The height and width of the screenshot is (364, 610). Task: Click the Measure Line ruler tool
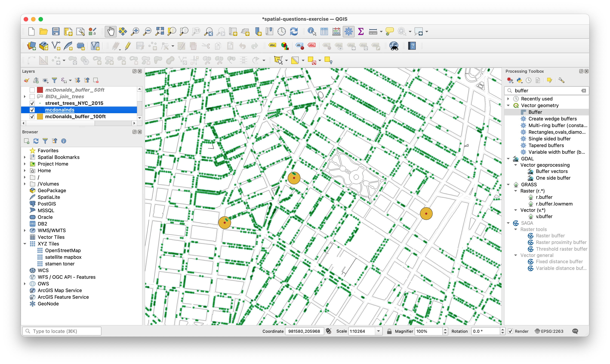pos(373,32)
